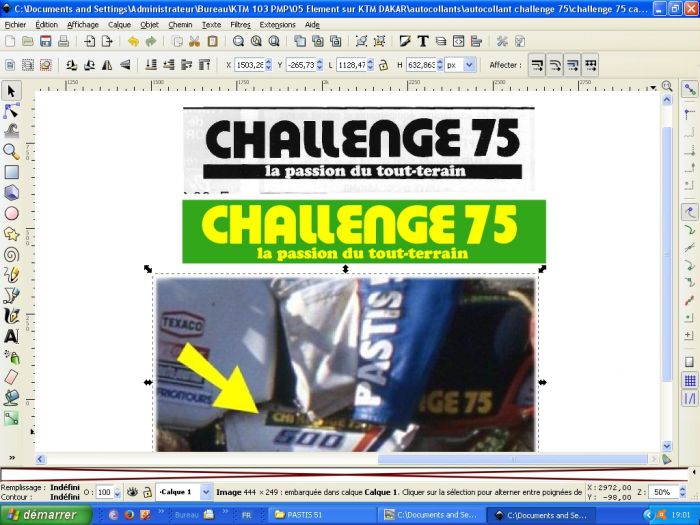The image size is (700, 525).
Task: Open the px units dropdown
Action: (x=461, y=65)
